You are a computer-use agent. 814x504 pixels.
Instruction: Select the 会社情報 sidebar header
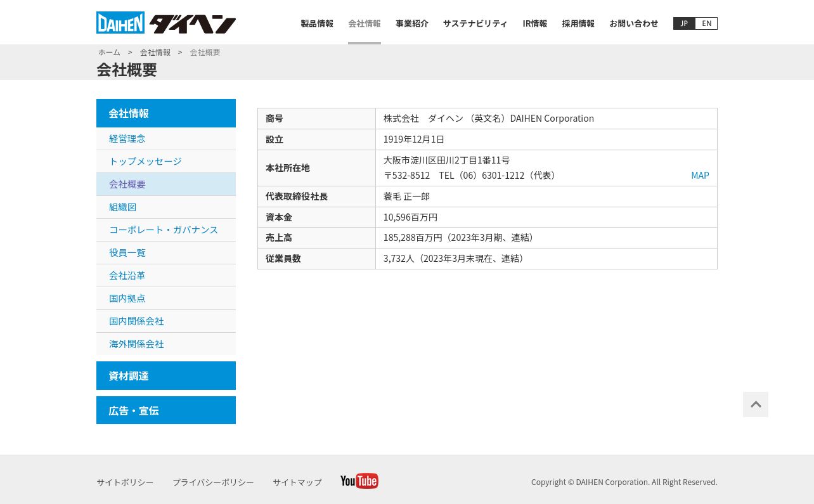click(166, 113)
